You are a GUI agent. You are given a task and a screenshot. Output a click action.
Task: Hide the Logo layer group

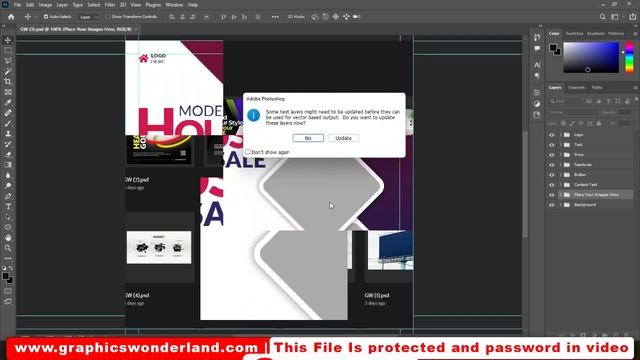click(x=551, y=135)
